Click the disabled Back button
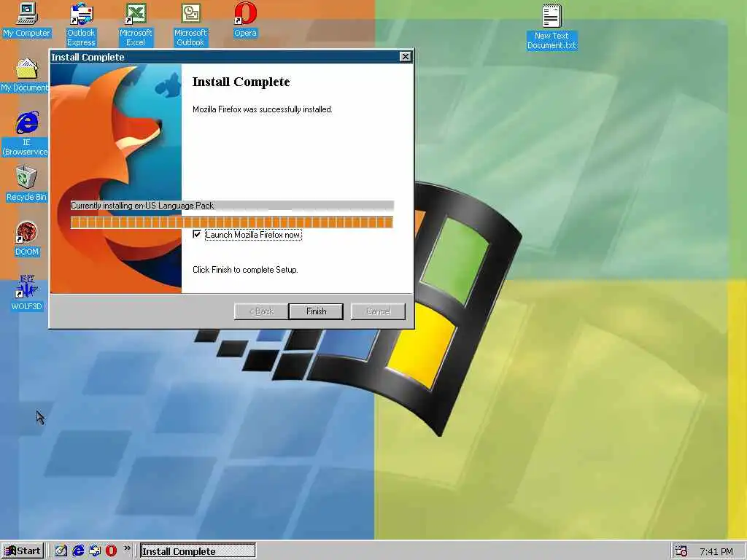The image size is (747, 560). pos(261,311)
